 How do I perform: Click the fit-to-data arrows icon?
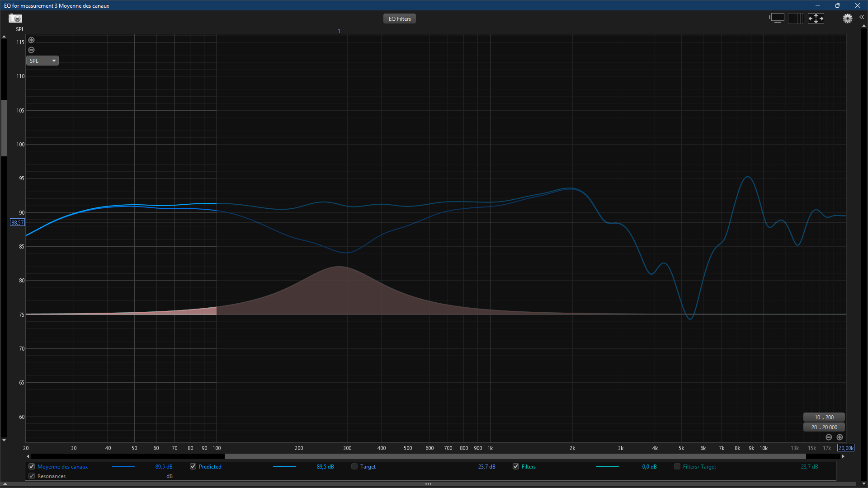tap(816, 19)
